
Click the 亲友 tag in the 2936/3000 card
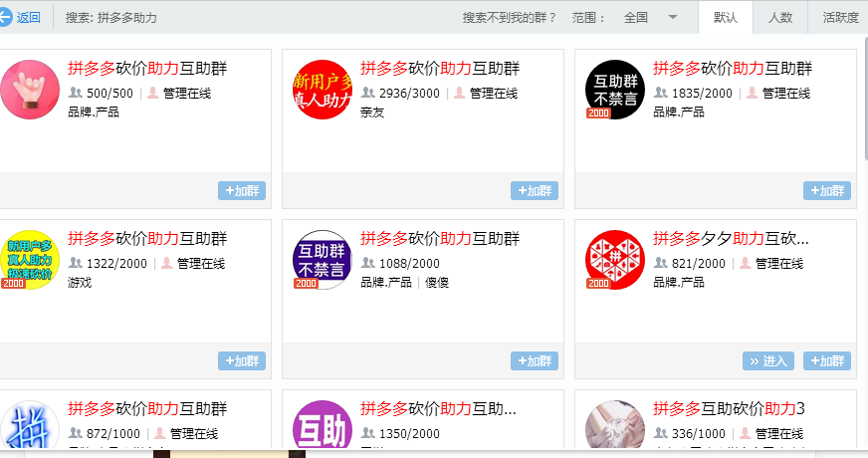click(372, 113)
